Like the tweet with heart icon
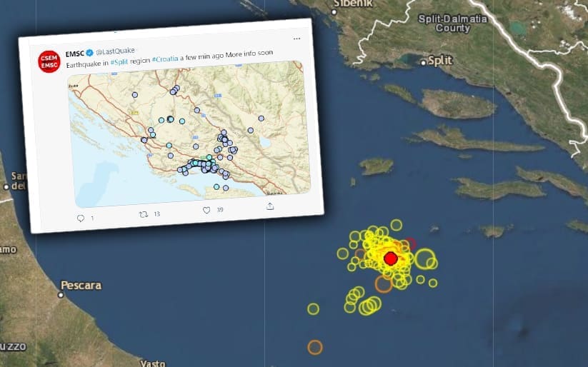The image size is (588, 367). [x=207, y=210]
